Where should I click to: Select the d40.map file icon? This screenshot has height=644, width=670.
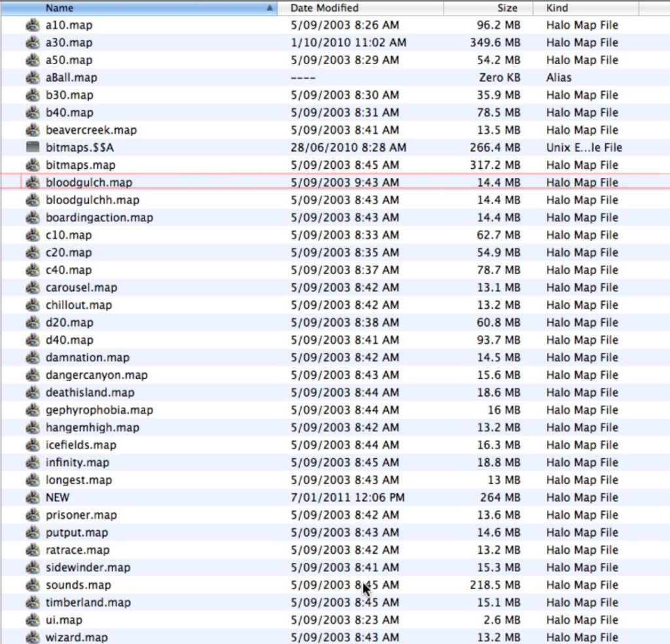(33, 340)
